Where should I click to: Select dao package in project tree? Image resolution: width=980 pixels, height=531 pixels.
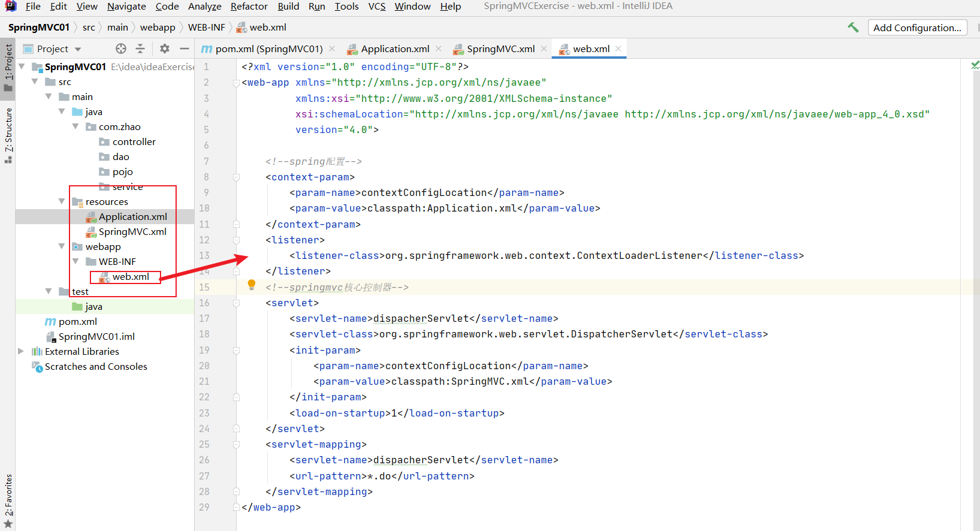pos(120,156)
